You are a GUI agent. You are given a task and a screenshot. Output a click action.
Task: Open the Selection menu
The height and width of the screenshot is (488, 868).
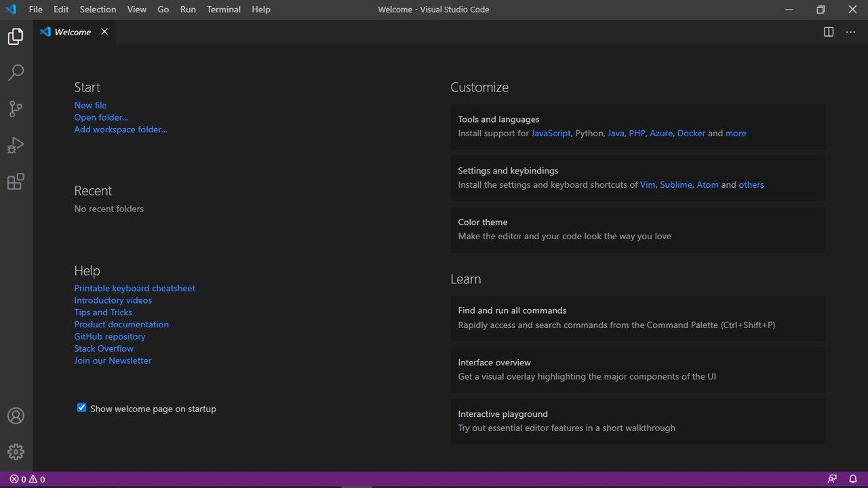pos(98,9)
